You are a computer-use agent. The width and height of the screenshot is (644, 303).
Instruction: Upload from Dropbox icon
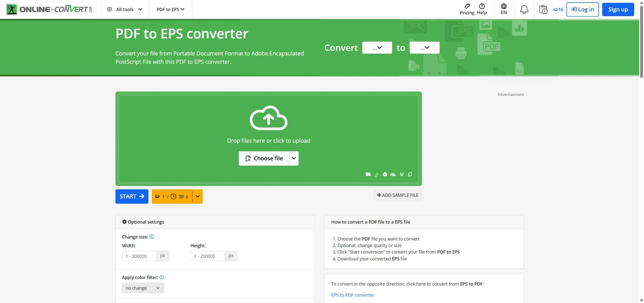pyautogui.click(x=402, y=174)
